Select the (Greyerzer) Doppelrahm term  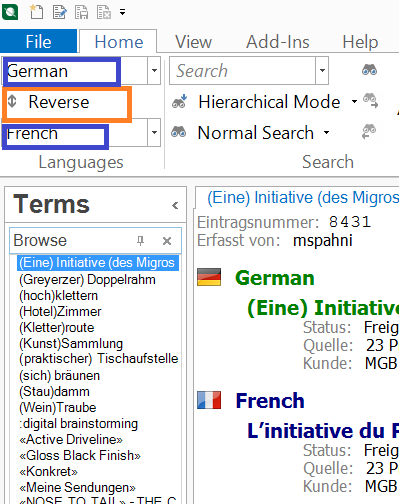coord(87,279)
